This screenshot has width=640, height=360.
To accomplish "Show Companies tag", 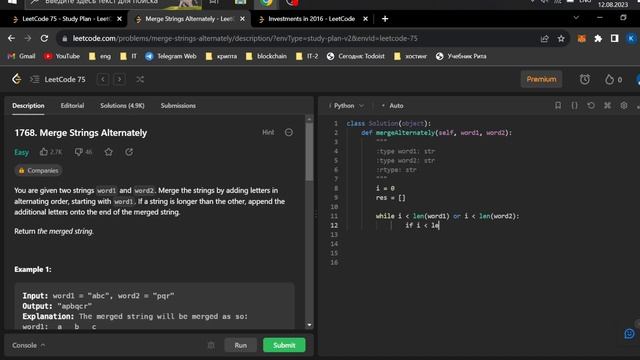I will click(x=38, y=171).
